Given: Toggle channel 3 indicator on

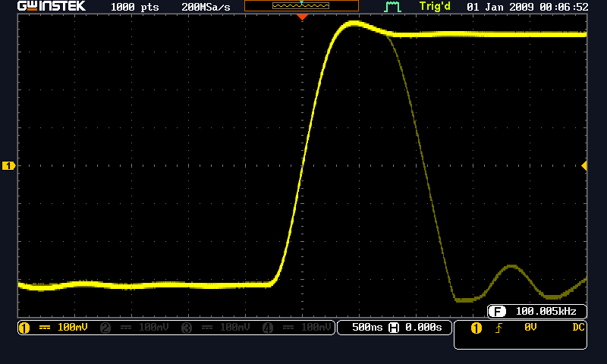Looking at the screenshot, I should click(x=187, y=328).
